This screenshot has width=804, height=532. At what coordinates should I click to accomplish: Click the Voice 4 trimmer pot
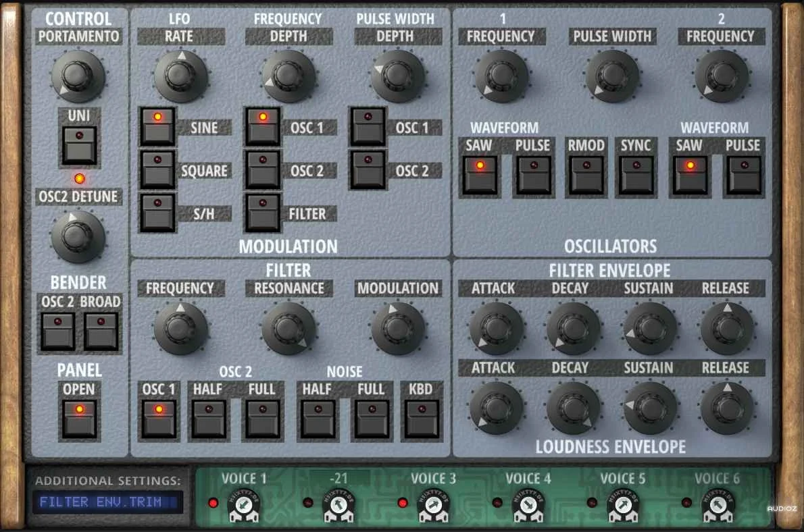point(528,506)
